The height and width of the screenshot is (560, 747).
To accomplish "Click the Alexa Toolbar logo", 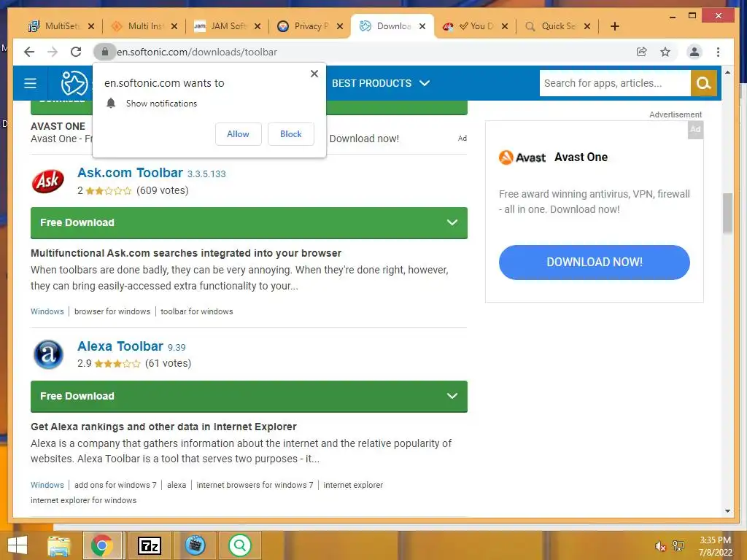I will tap(48, 354).
